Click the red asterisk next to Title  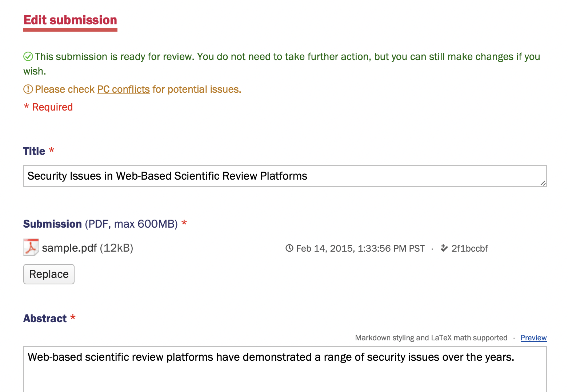51,149
